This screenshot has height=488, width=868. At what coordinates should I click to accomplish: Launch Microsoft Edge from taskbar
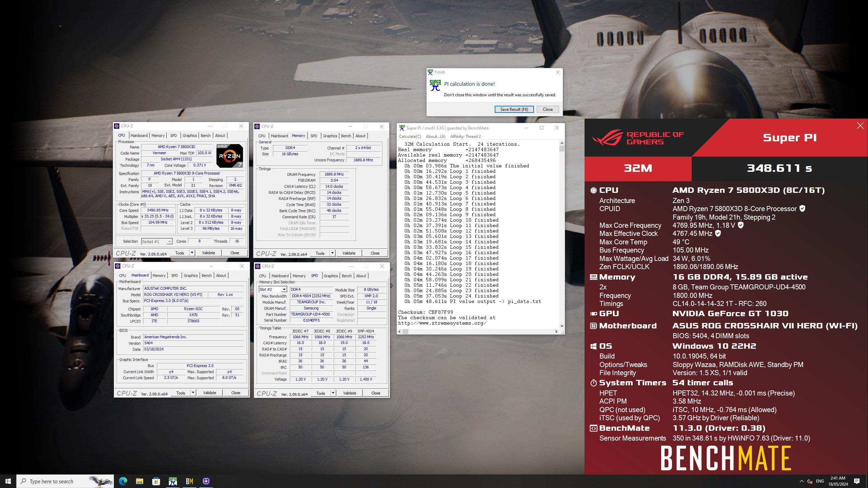(123, 481)
